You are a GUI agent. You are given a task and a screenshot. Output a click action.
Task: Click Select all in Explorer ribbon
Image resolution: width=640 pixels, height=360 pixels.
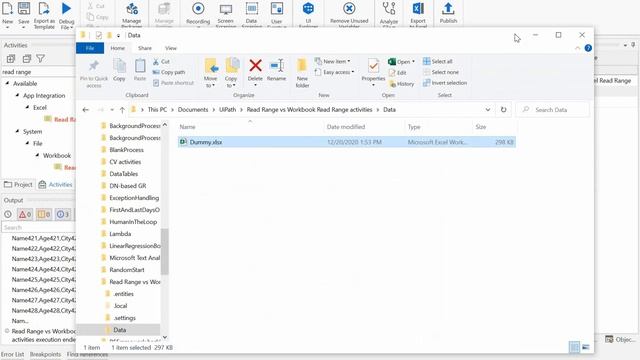pos(438,62)
